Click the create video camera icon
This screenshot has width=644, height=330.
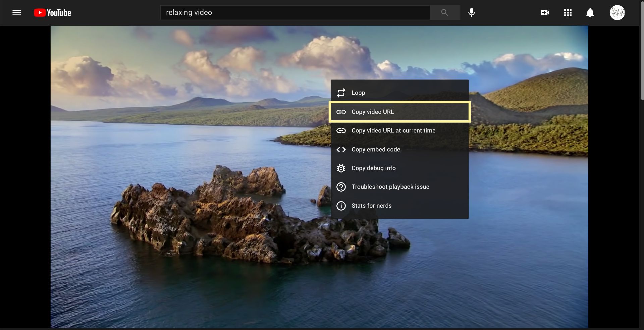click(545, 13)
